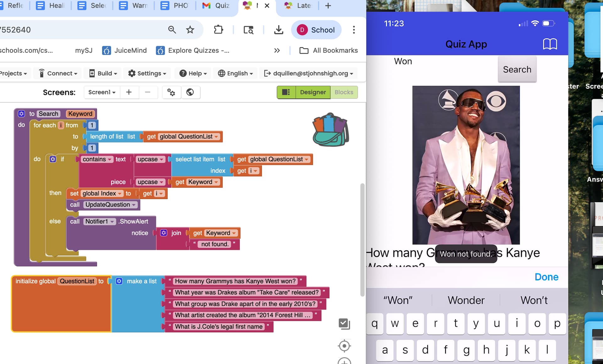Click the add screen plus button
The width and height of the screenshot is (603, 364).
[129, 92]
